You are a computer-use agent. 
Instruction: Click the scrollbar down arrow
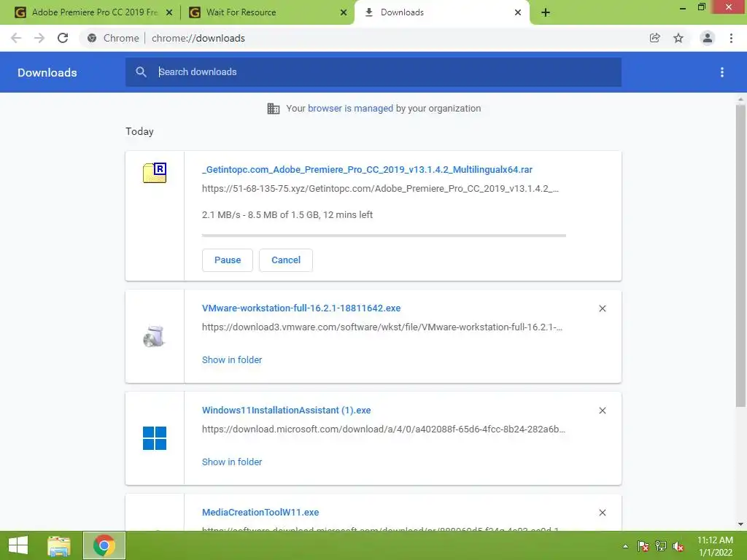point(740,524)
